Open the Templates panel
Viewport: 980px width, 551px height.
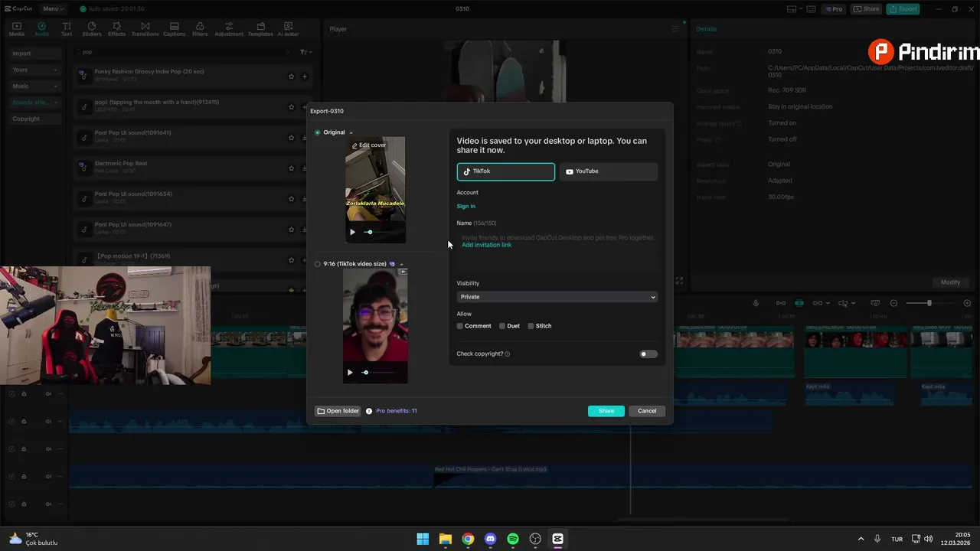coord(260,29)
